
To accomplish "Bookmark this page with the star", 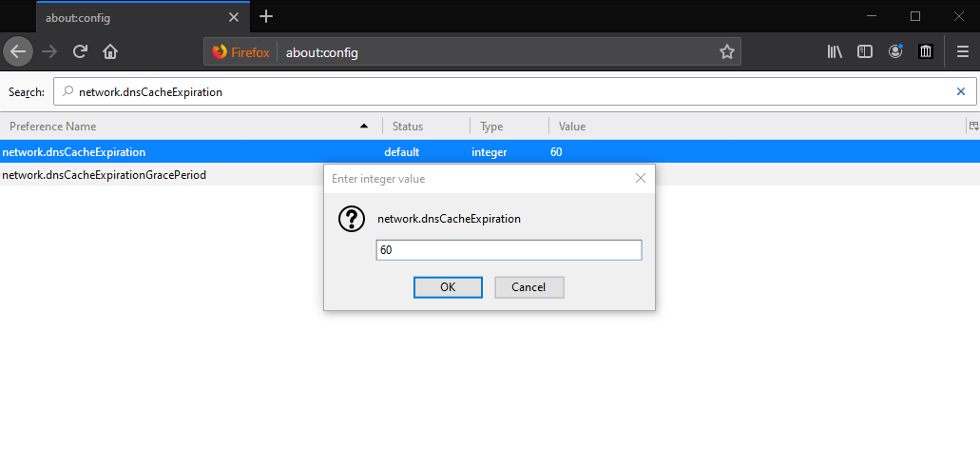I will point(726,52).
